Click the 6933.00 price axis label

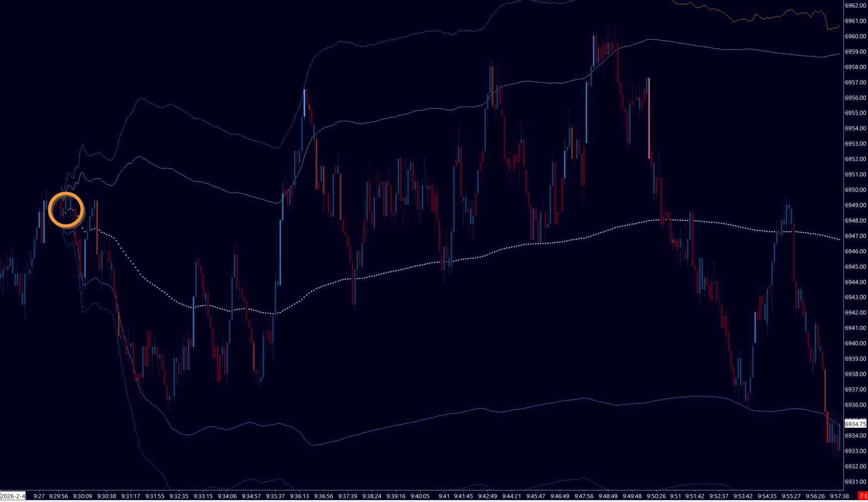click(x=855, y=451)
